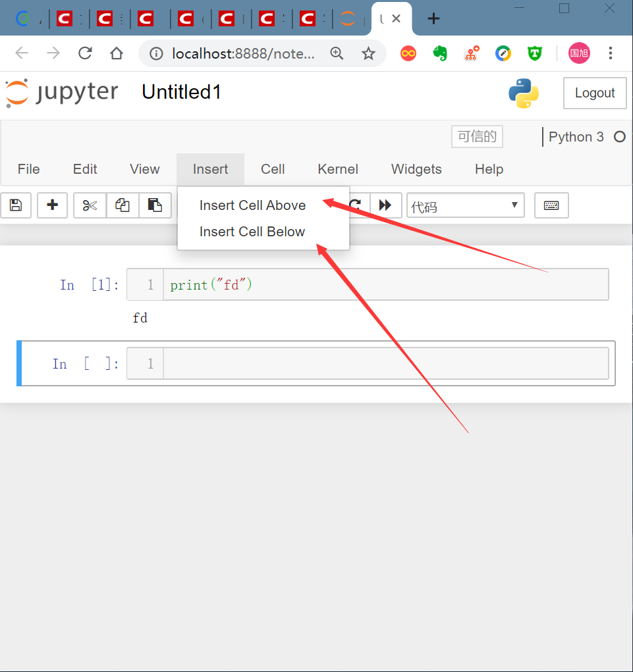Click the restart kernel icon
This screenshot has width=633, height=672.
click(355, 205)
